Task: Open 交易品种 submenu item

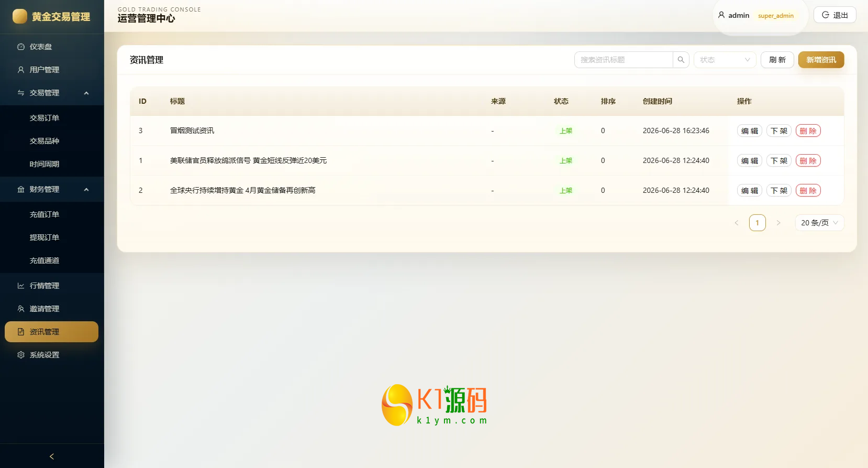Action: pos(52,141)
